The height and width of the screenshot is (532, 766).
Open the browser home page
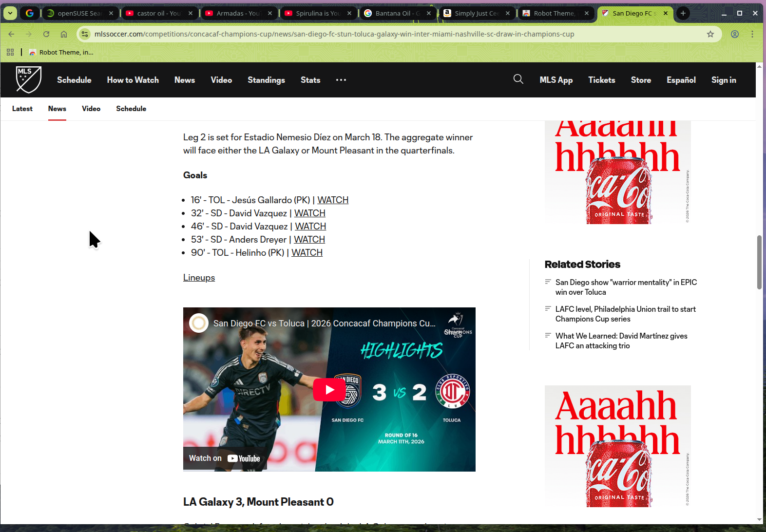point(64,34)
